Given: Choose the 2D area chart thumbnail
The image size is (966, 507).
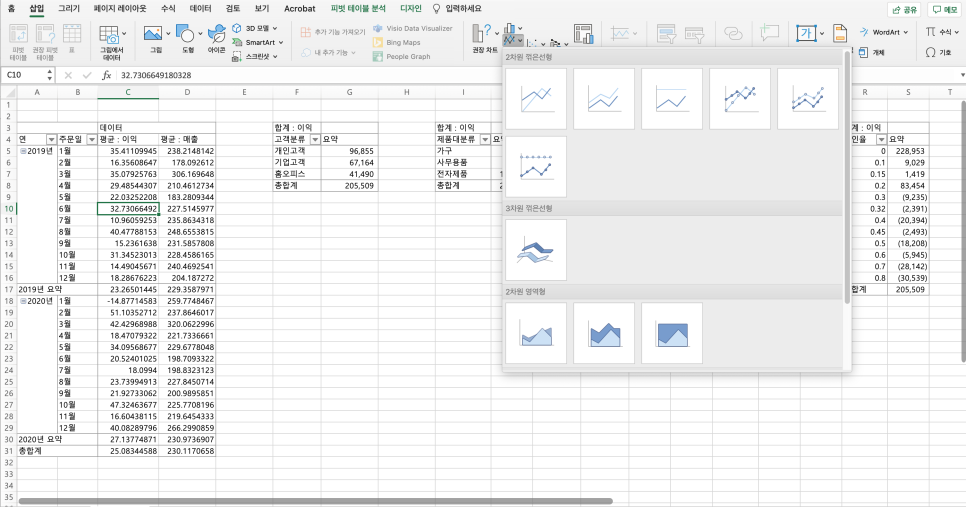Looking at the screenshot, I should tap(535, 333).
